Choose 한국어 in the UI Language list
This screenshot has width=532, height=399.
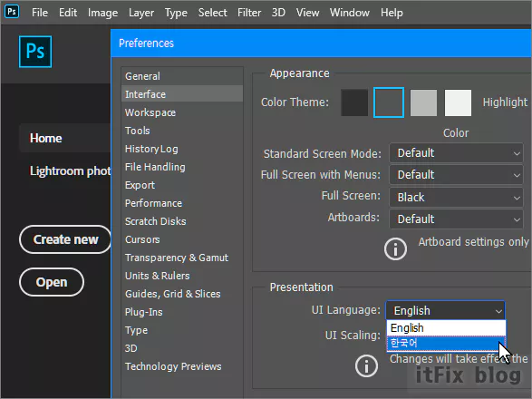(x=446, y=344)
